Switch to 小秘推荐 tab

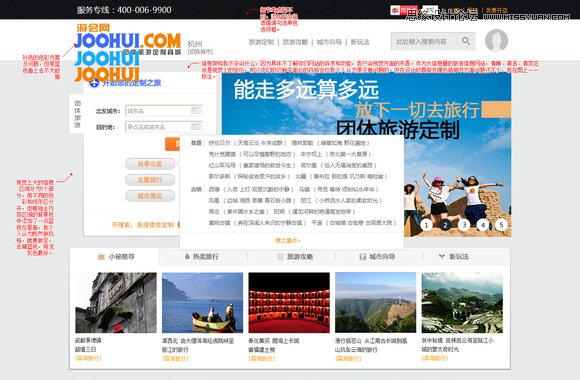tap(115, 257)
